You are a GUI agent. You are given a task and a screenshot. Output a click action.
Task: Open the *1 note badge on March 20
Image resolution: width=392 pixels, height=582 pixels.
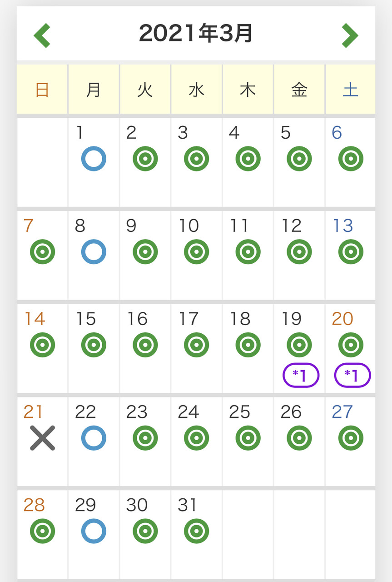point(352,375)
